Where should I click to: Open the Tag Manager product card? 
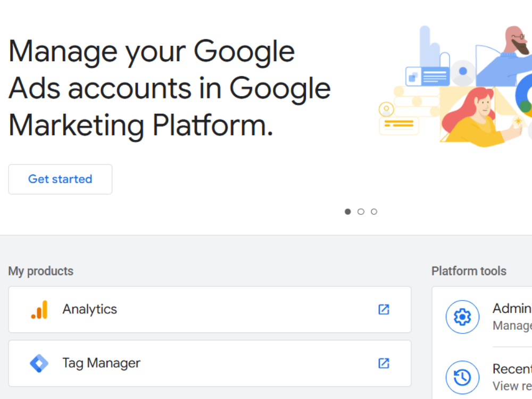tap(210, 363)
